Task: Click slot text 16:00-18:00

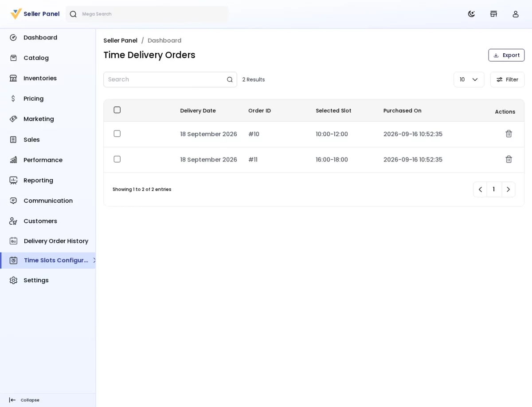Action: (x=332, y=160)
